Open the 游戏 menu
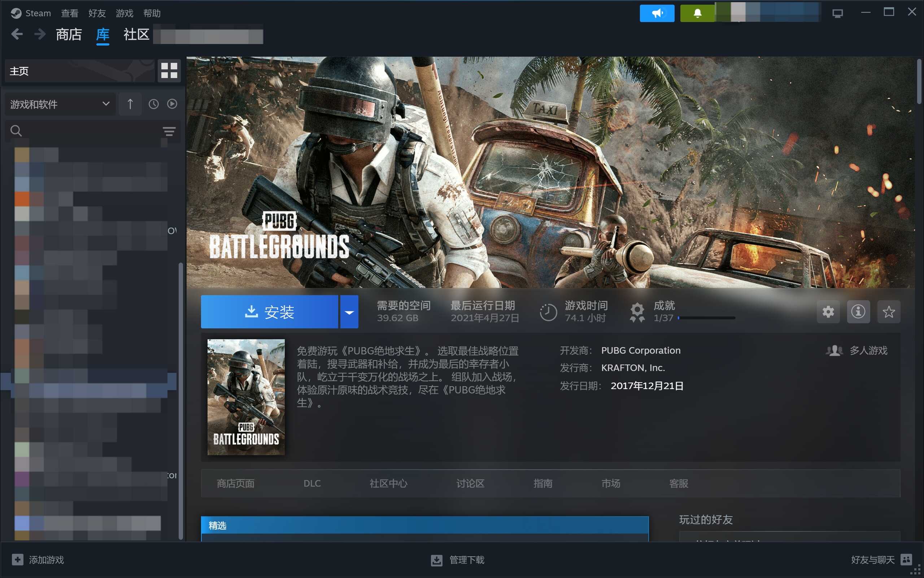Viewport: 924px width, 578px height. point(125,13)
